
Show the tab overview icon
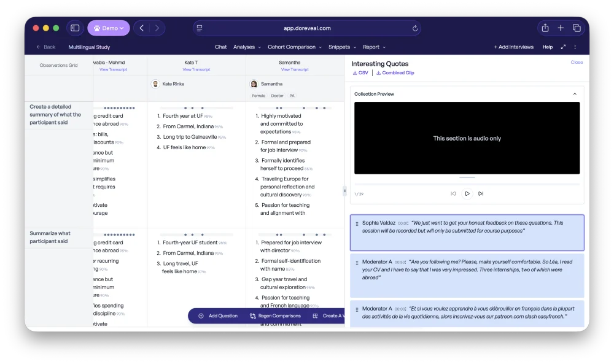(577, 28)
